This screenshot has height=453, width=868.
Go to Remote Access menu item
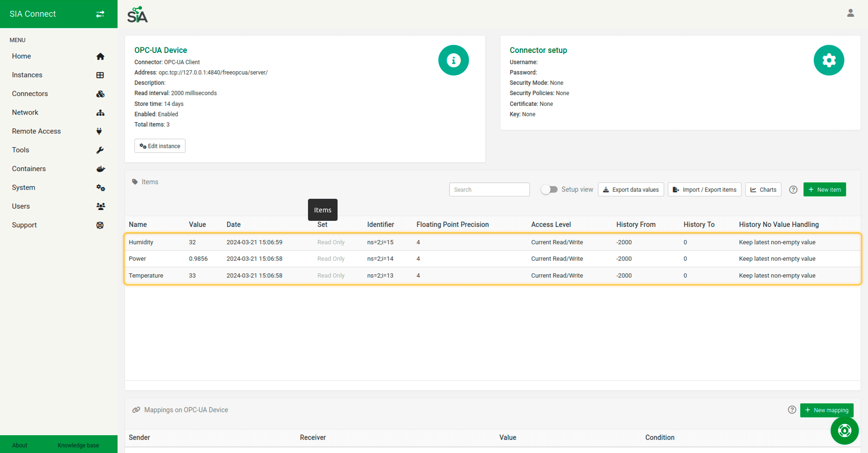click(36, 131)
